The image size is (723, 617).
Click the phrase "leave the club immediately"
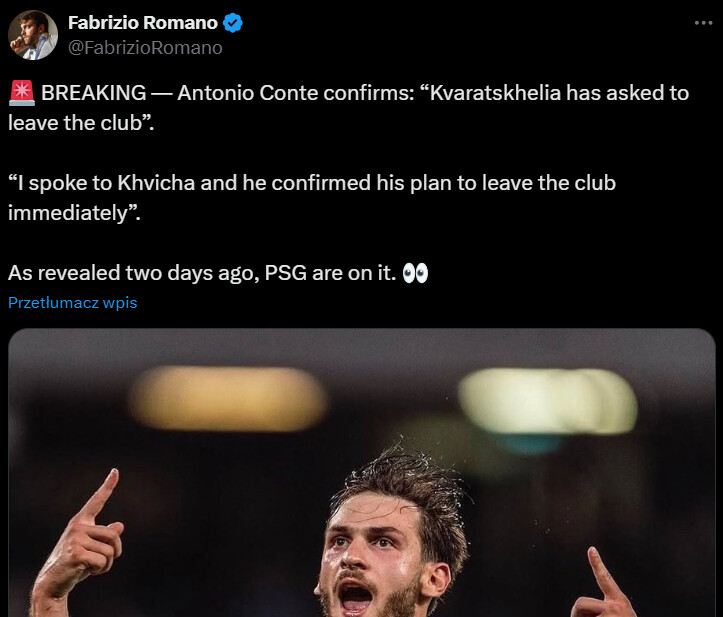tap(560, 184)
